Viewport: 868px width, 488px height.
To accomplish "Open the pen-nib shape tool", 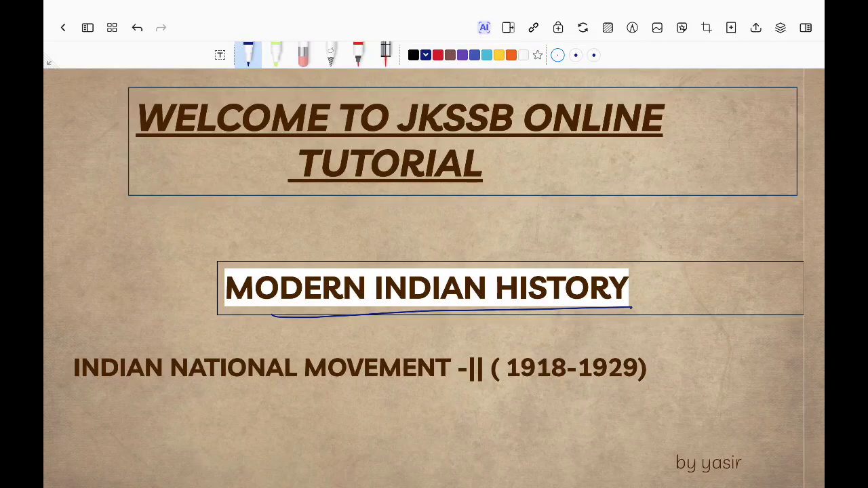I will 632,28.
